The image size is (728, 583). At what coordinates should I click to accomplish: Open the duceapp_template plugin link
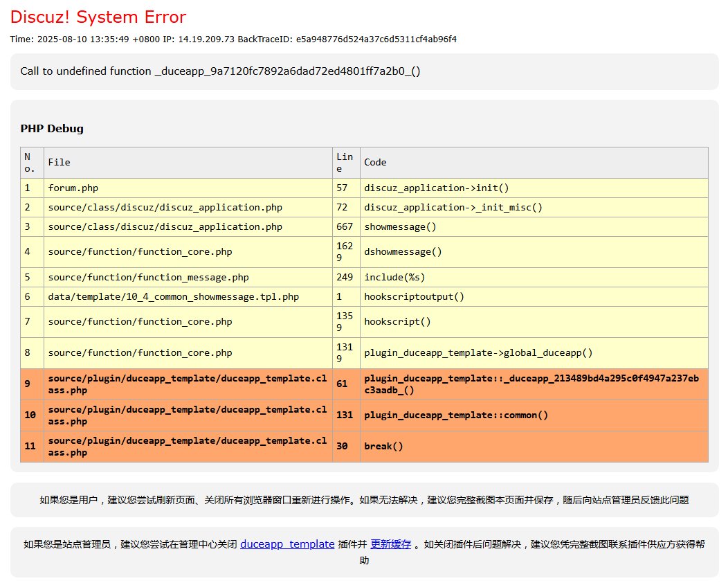pos(287,544)
